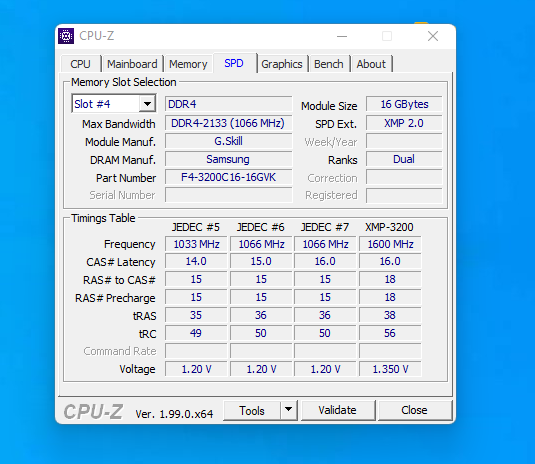Click the XMP-3200 column header
The width and height of the screenshot is (535, 464).
click(x=389, y=227)
